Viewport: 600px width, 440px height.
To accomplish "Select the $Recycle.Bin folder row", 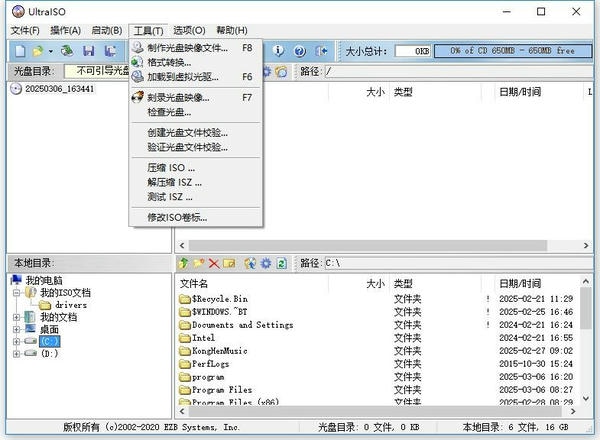I will [x=377, y=299].
